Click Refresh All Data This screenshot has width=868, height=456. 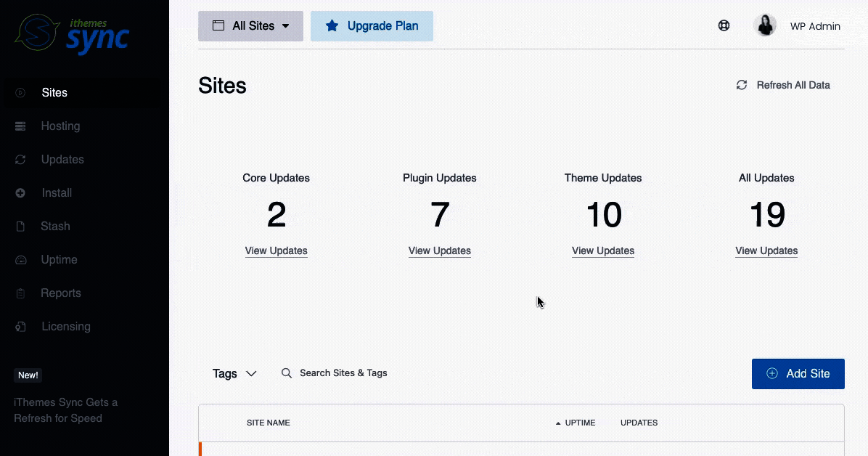[784, 85]
